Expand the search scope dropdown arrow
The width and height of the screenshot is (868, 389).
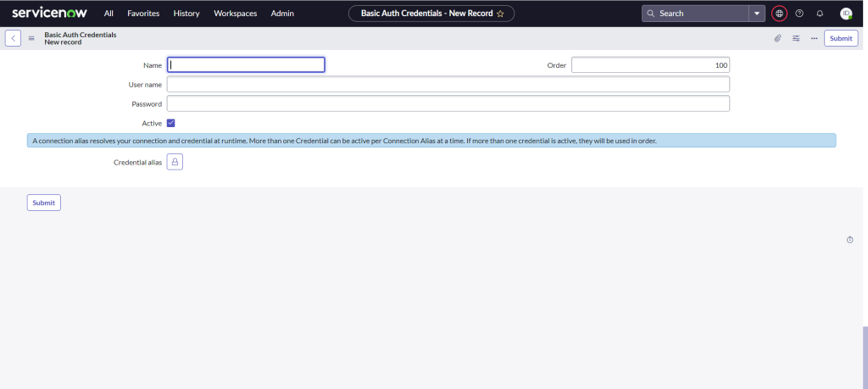[757, 14]
